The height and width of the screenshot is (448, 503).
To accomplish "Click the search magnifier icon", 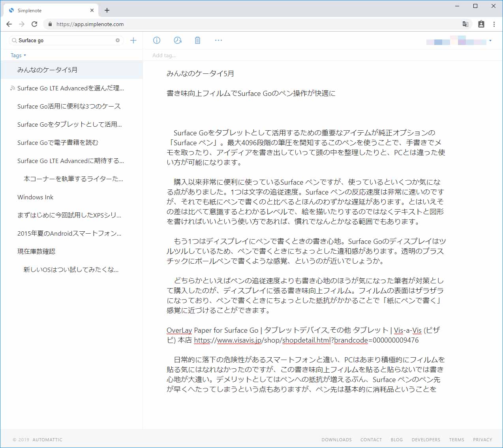I will click(13, 40).
